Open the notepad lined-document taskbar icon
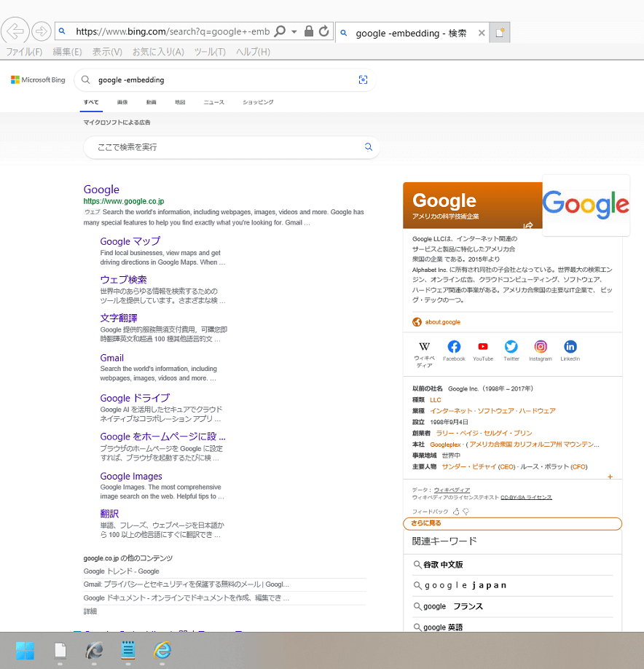Screen dimensions: 644x669 click(x=128, y=650)
